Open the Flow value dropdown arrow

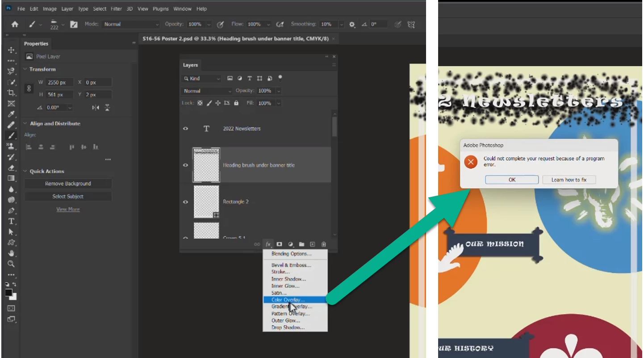coord(268,25)
